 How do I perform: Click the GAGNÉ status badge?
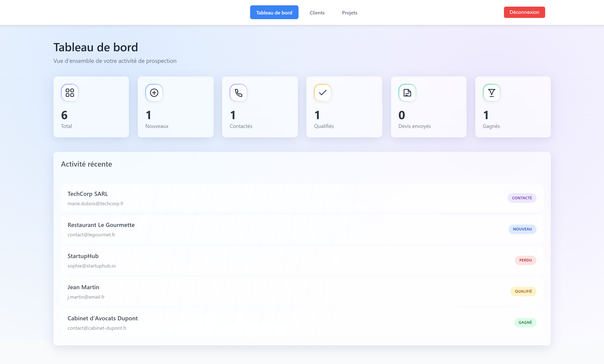pyautogui.click(x=525, y=322)
